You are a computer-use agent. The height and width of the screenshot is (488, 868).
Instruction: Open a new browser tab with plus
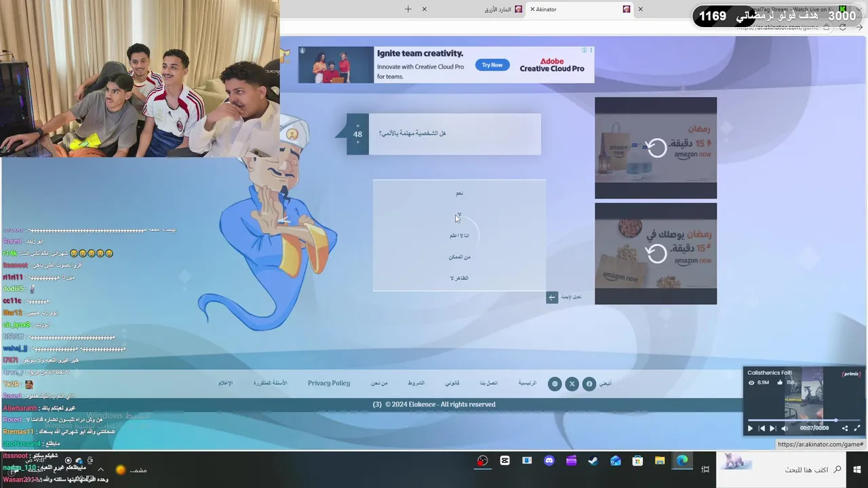pyautogui.click(x=408, y=9)
